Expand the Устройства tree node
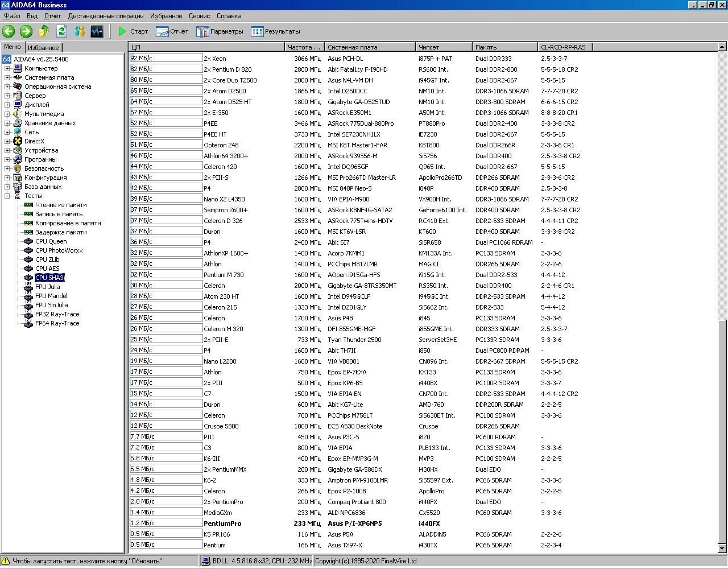 point(7,150)
